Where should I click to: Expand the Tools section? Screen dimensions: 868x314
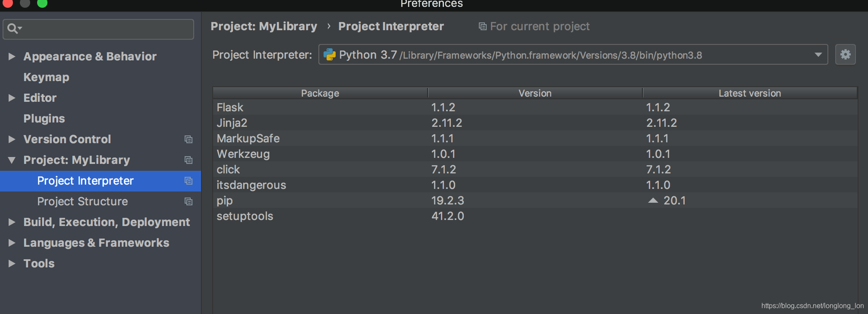point(12,264)
